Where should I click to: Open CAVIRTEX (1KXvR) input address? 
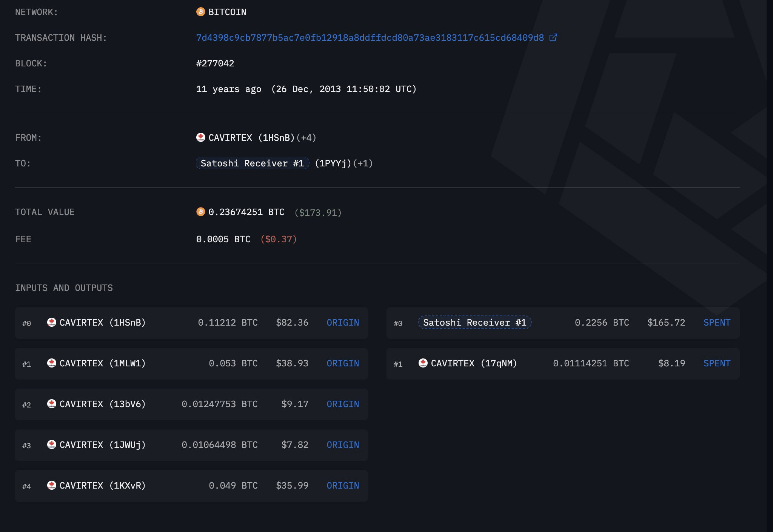click(x=102, y=486)
